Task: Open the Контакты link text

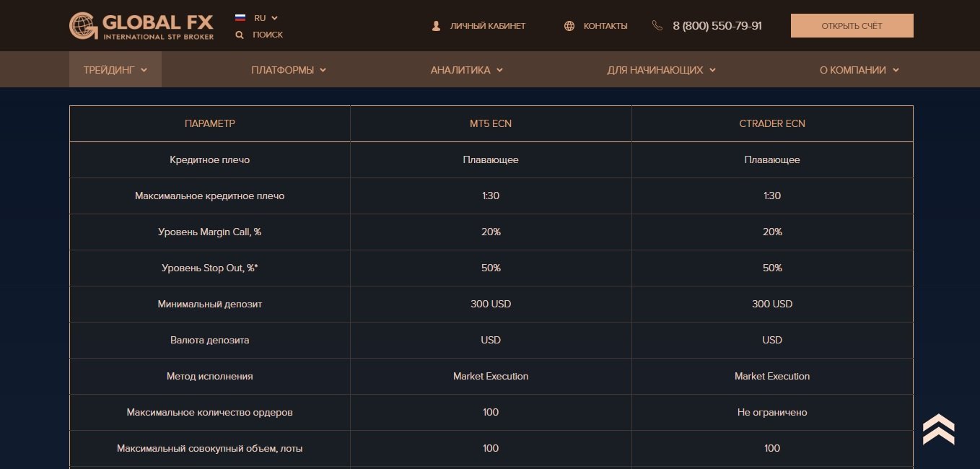Action: (605, 26)
